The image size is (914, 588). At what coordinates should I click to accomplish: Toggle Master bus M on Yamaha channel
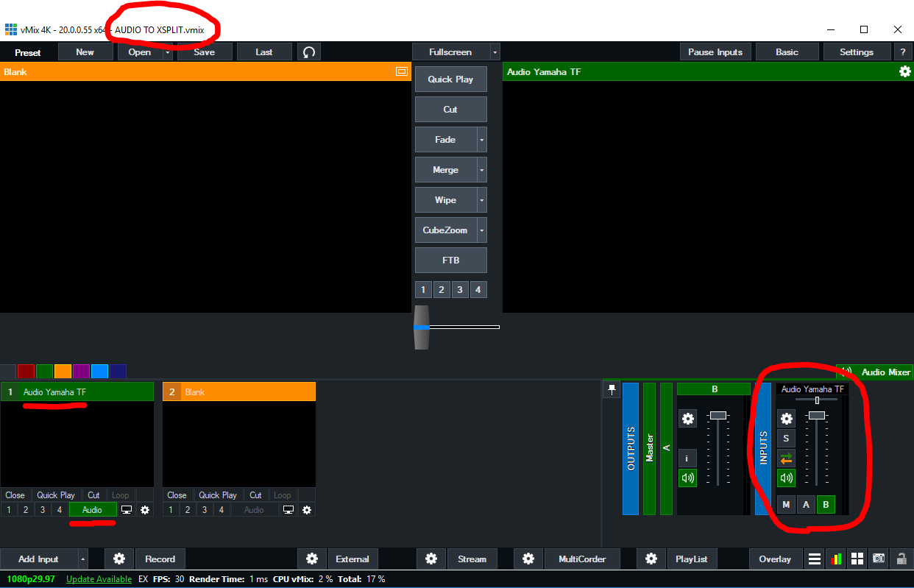(x=786, y=504)
